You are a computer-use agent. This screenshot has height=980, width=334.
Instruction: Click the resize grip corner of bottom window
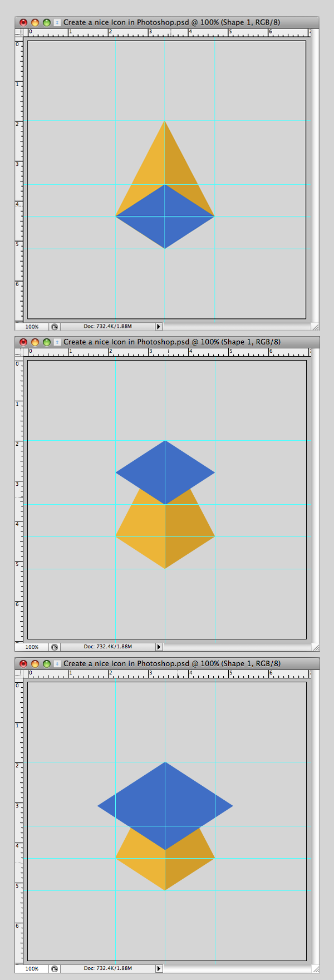(315, 969)
